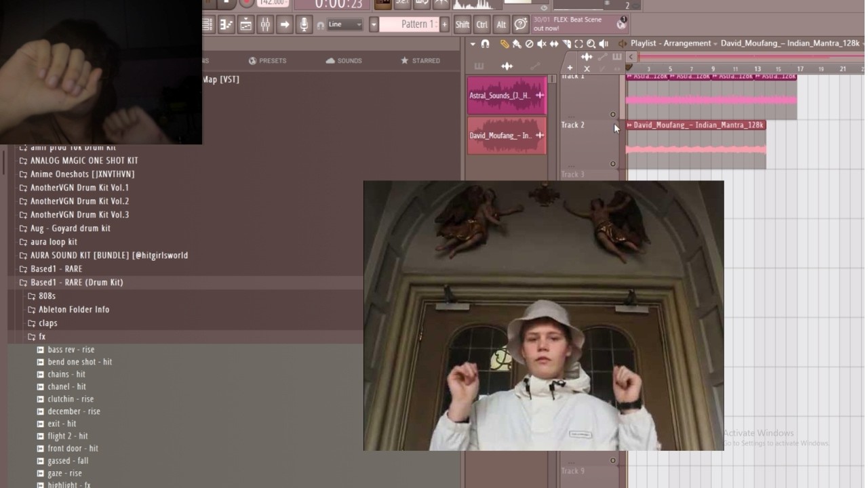Open the Piano roll view
The height and width of the screenshot is (488, 868).
click(x=226, y=24)
